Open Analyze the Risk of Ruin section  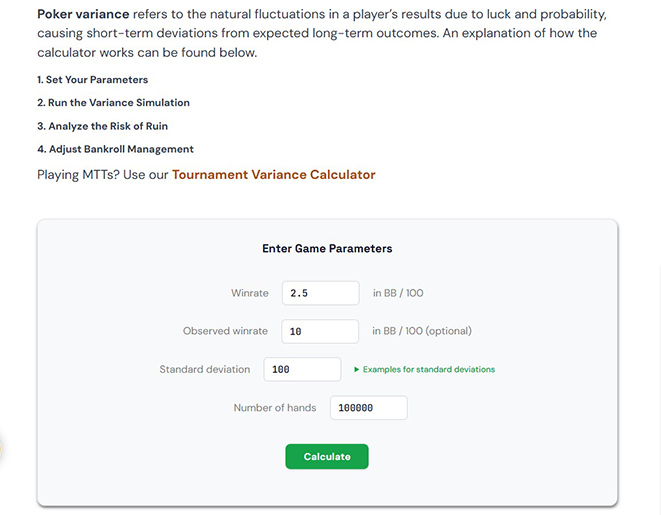point(102,125)
